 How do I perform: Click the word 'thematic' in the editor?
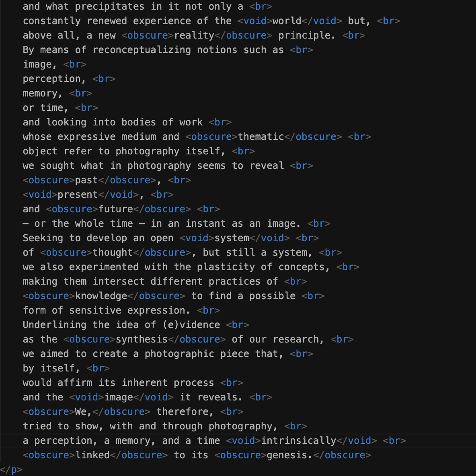(x=261, y=137)
